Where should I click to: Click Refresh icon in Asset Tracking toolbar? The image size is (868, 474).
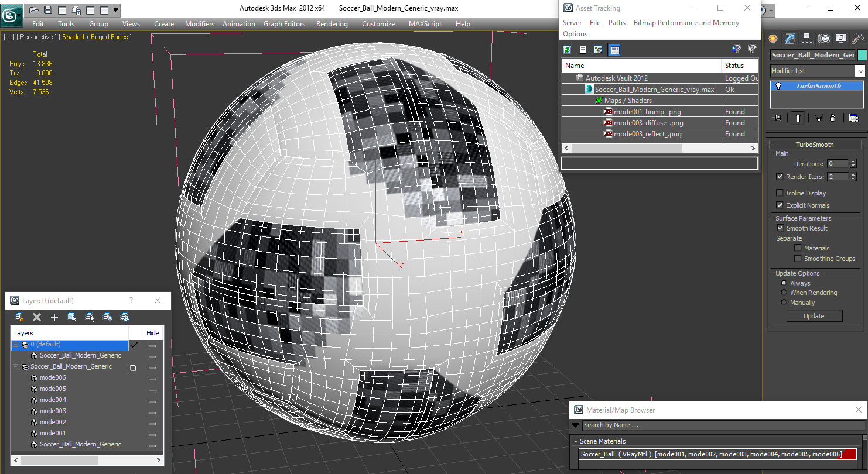tap(567, 50)
